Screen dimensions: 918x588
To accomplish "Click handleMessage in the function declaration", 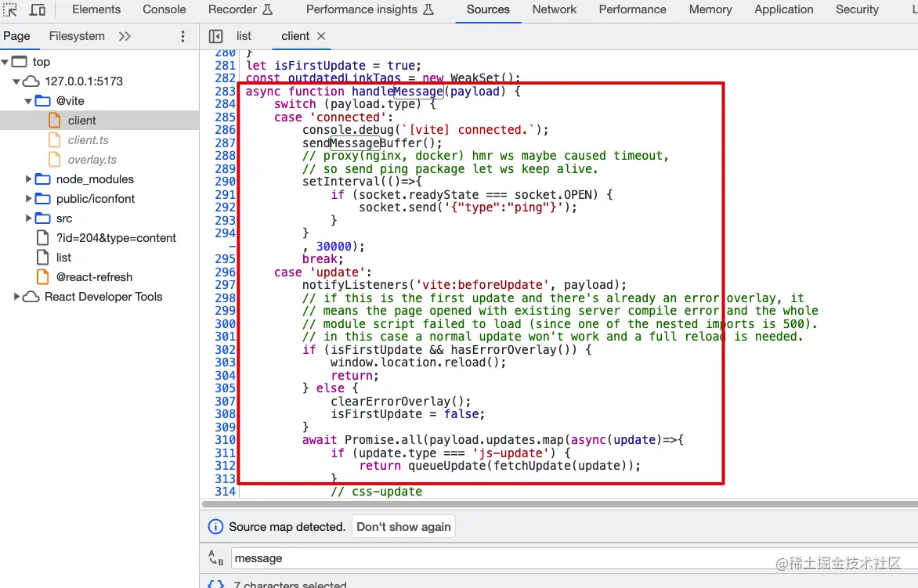I will coord(397,92).
